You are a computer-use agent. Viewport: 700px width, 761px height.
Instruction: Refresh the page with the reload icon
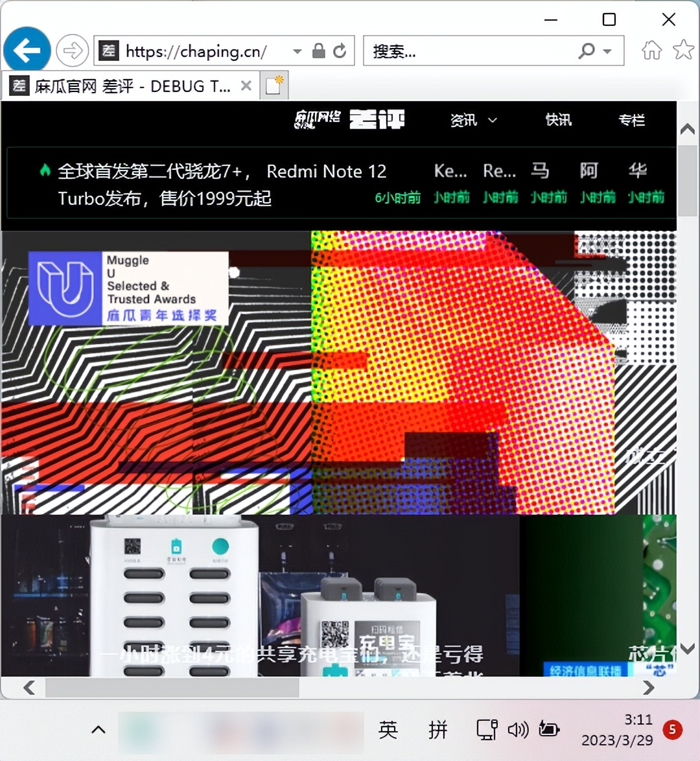point(340,51)
